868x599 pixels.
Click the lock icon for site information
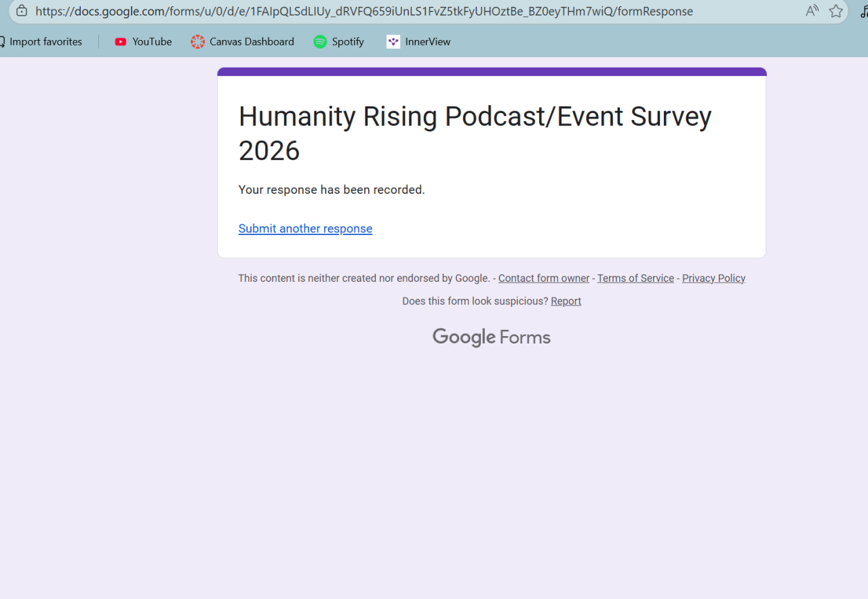coord(22,11)
